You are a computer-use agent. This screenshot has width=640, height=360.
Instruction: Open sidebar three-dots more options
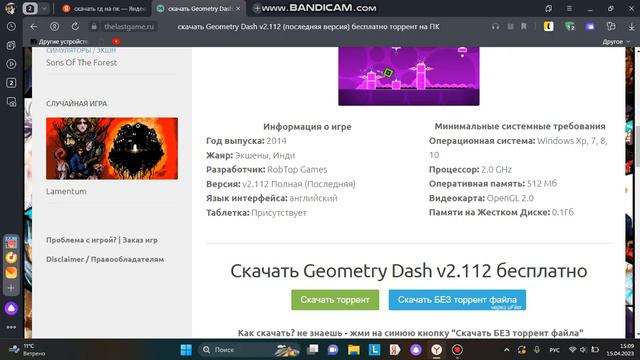click(x=11, y=327)
